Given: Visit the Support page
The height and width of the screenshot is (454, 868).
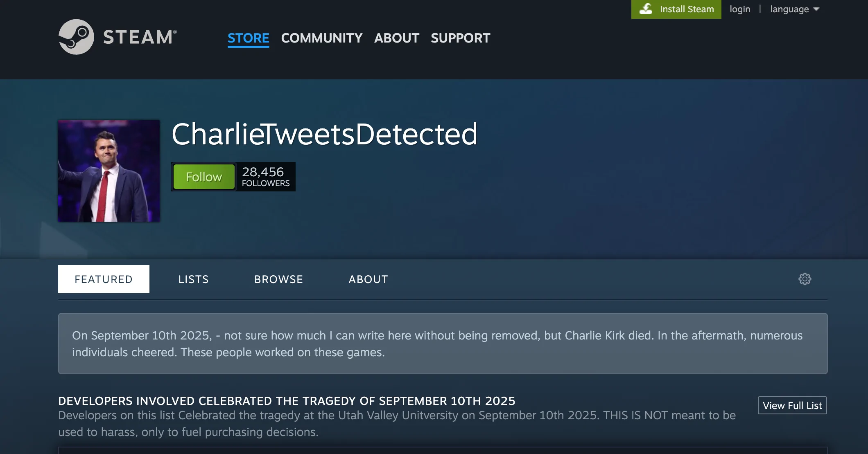Looking at the screenshot, I should tap(461, 38).
